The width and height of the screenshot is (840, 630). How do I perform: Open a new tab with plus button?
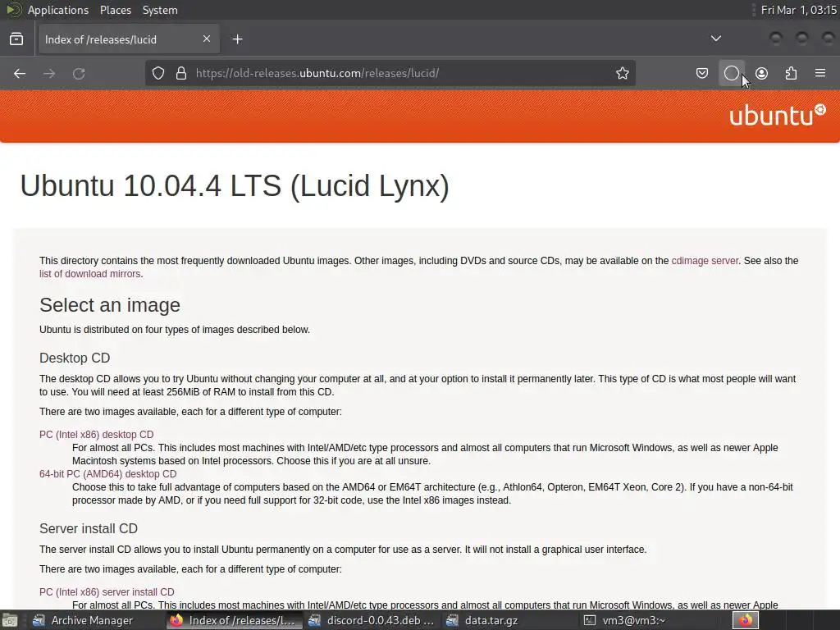pos(237,39)
